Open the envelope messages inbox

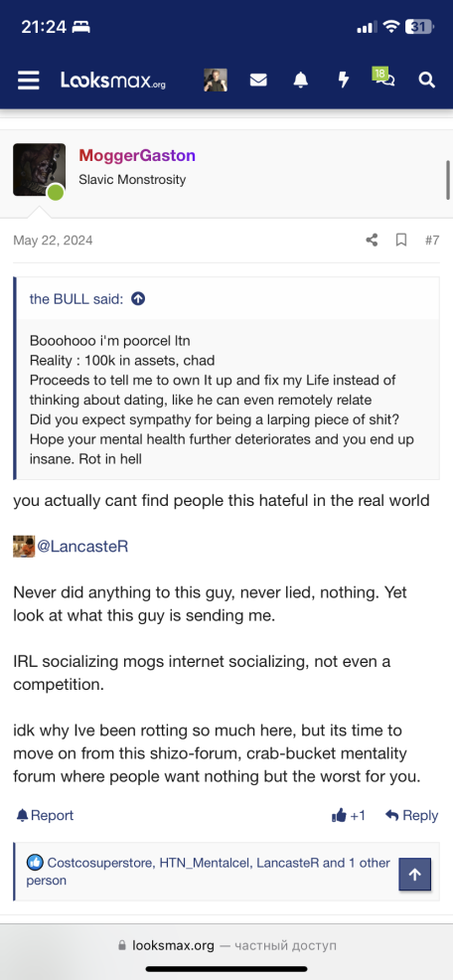click(x=258, y=80)
